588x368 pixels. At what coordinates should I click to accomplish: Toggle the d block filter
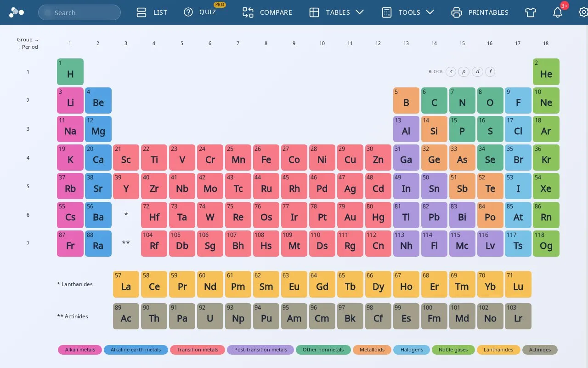pyautogui.click(x=478, y=71)
